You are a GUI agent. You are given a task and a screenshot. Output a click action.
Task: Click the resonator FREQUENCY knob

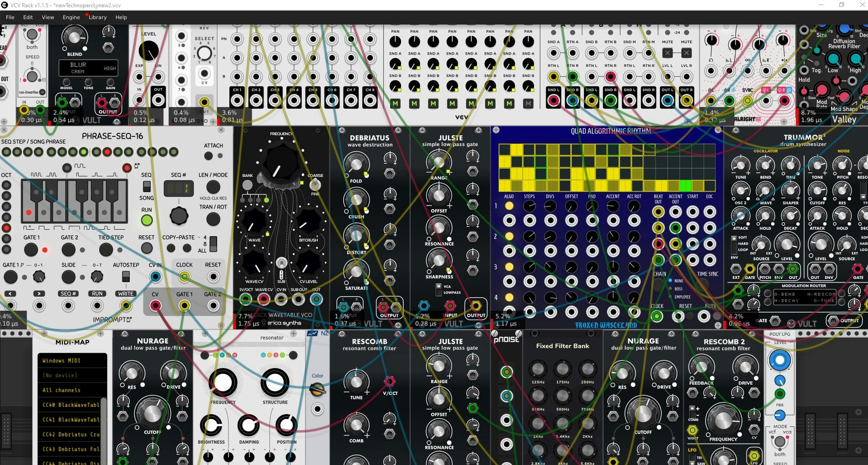tap(223, 383)
